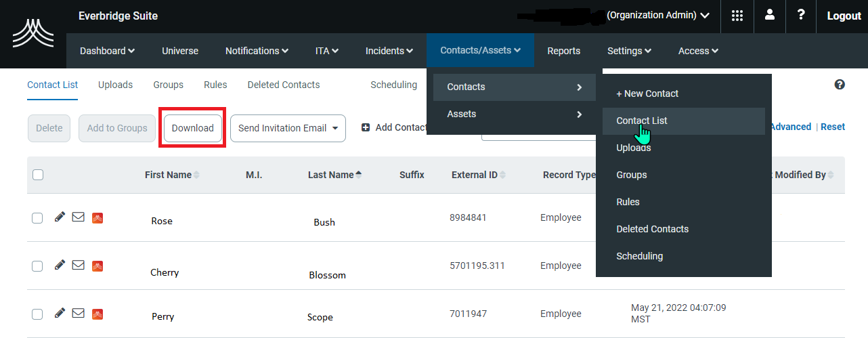This screenshot has width=868, height=338.
Task: Open the Universe menu item
Action: tap(180, 51)
